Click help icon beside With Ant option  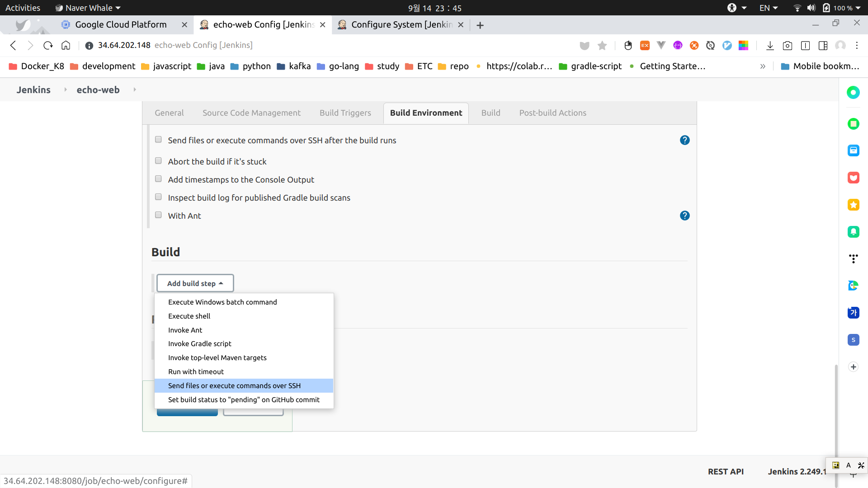[684, 216]
